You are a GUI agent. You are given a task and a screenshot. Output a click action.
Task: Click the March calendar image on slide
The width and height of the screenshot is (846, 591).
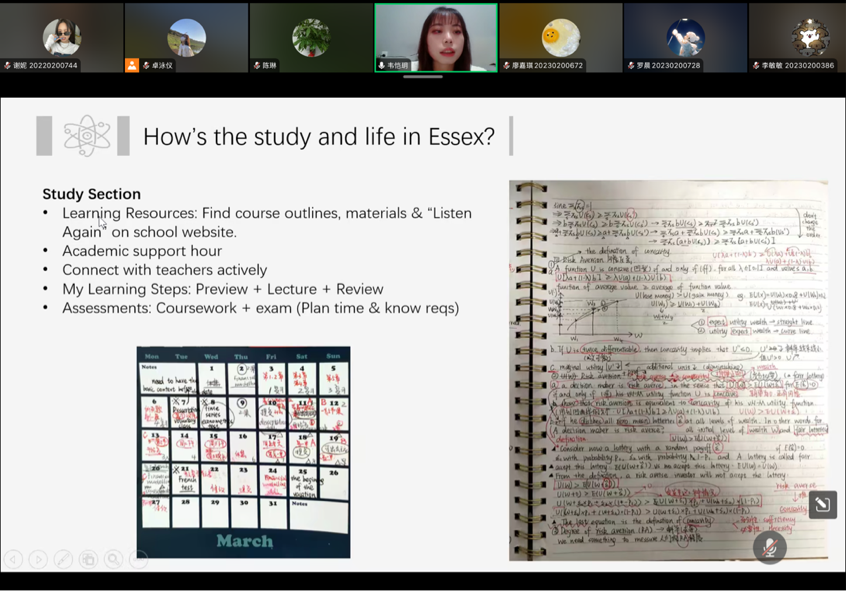point(243,452)
